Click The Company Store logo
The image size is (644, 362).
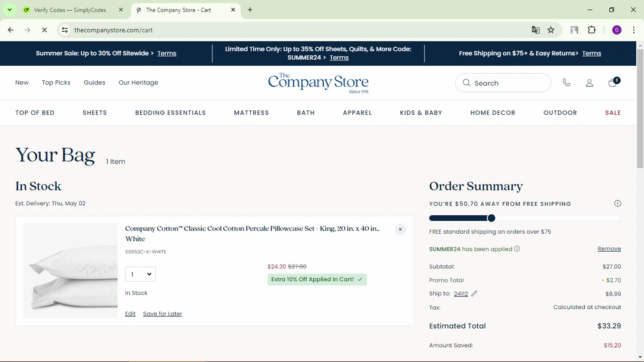click(x=318, y=83)
